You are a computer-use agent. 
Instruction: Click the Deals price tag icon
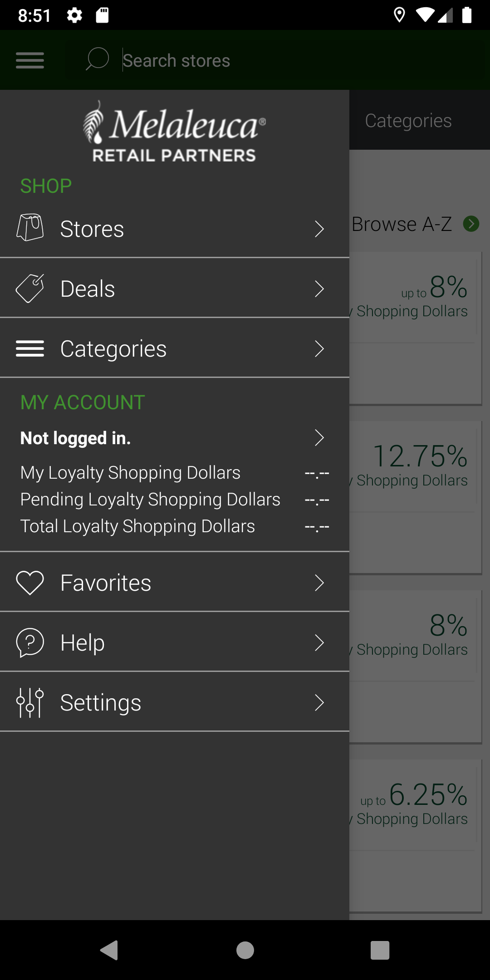(x=30, y=288)
